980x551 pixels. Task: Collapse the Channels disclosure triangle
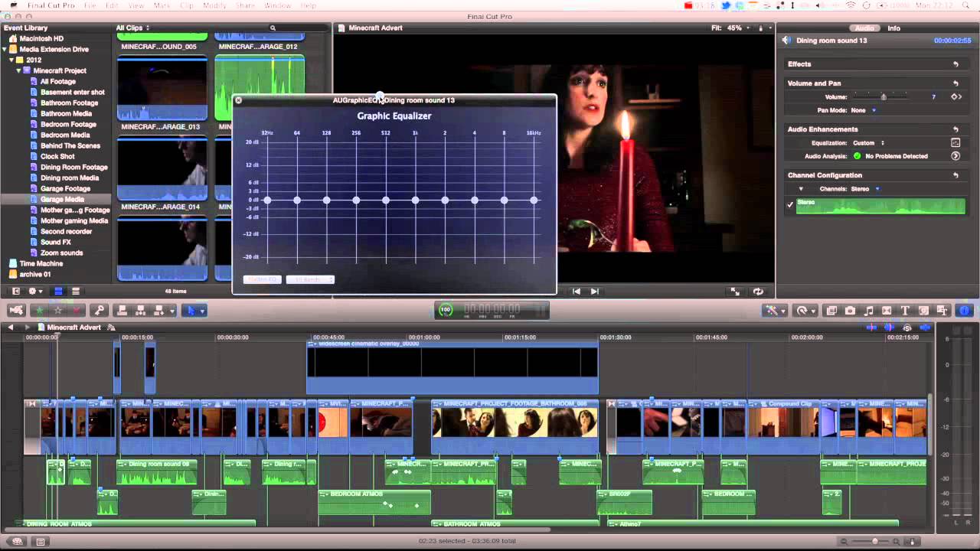801,189
